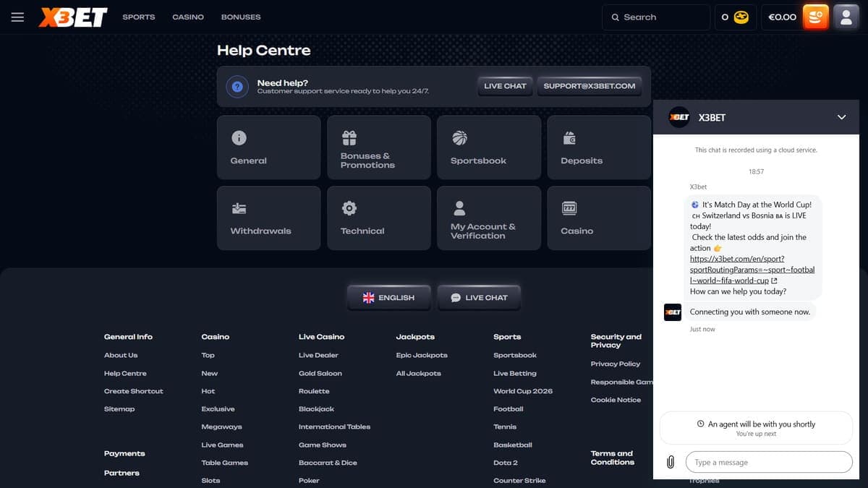
Task: Minimize the chat widget with the chevron
Action: click(x=841, y=117)
